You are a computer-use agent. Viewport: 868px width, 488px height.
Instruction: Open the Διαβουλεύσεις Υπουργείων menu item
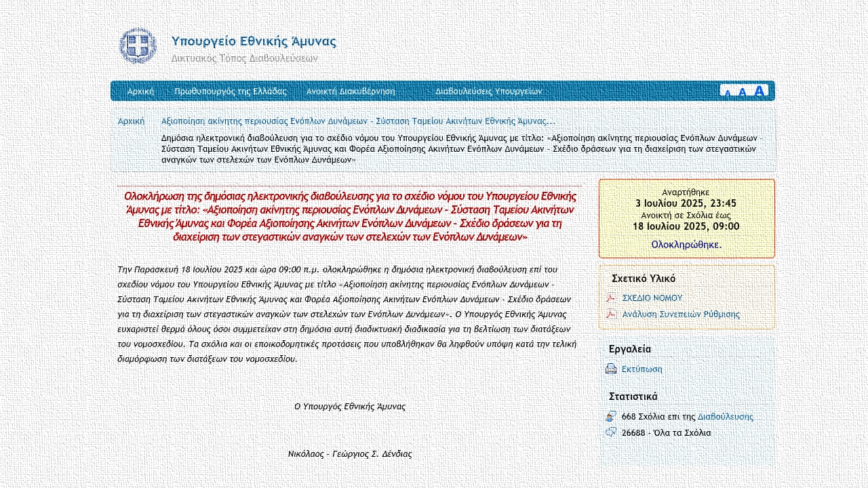tap(488, 91)
